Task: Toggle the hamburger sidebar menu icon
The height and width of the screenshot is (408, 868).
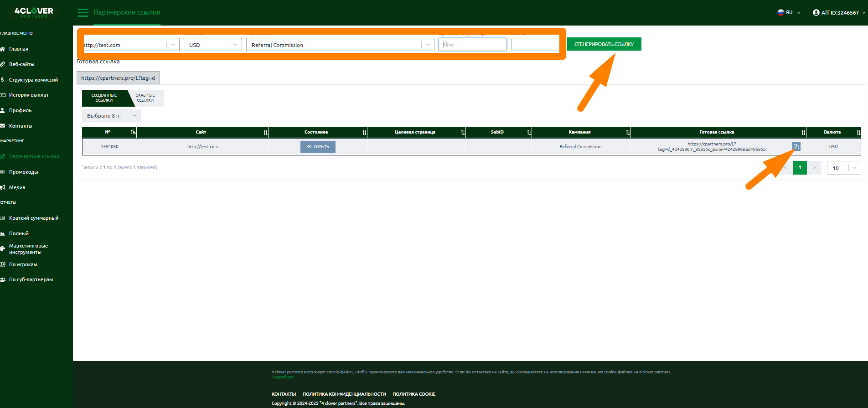Action: coord(83,13)
